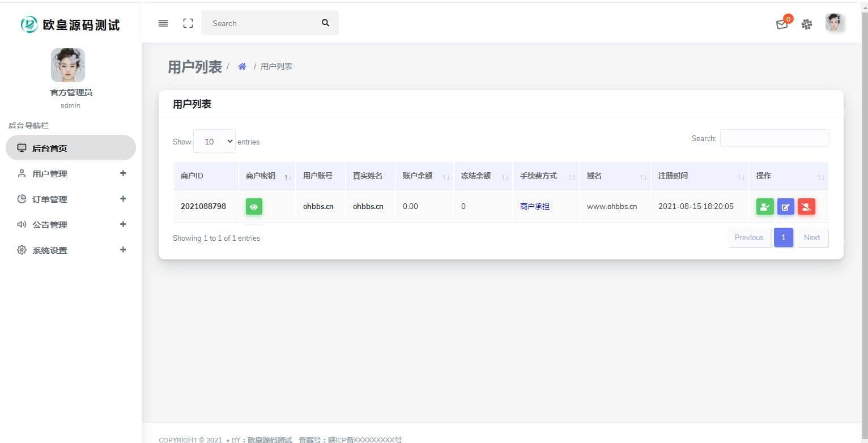This screenshot has width=868, height=443.
Task: Open the entries-per-page dropdown
Action: (x=214, y=142)
